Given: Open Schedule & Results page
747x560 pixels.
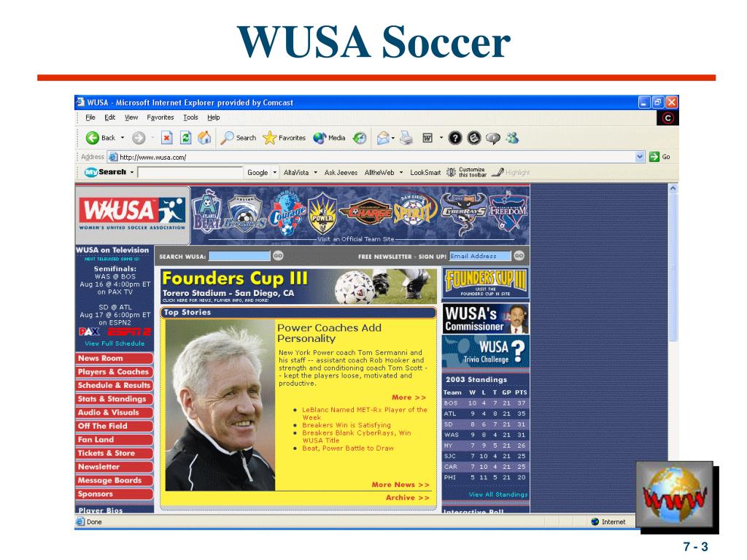Looking at the screenshot, I should point(115,385).
